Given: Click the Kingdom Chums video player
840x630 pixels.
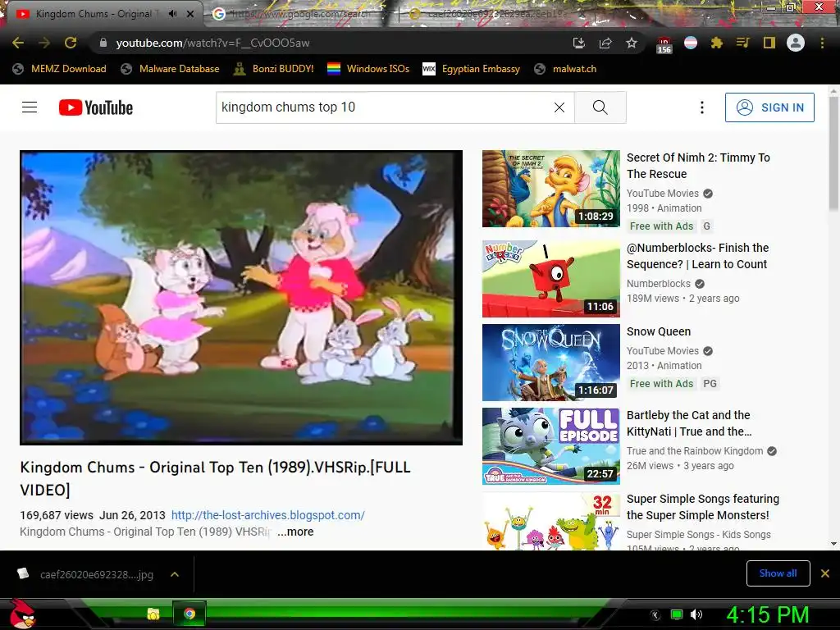Looking at the screenshot, I should tap(241, 297).
